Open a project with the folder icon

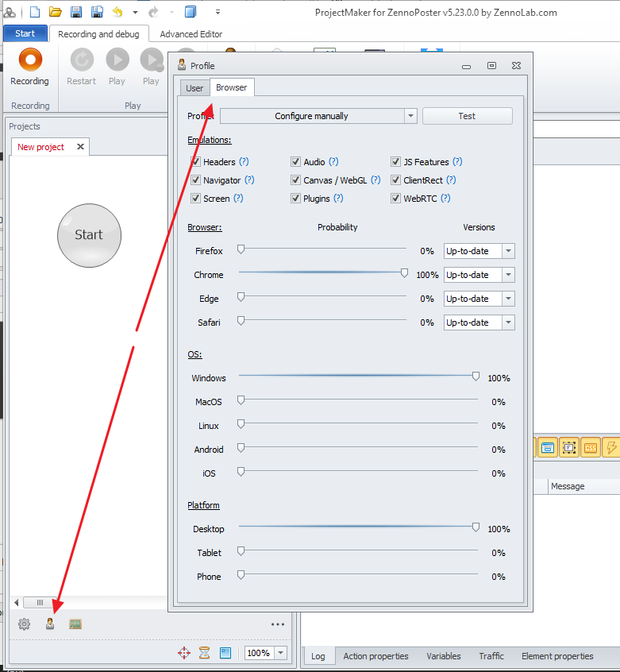(x=56, y=12)
